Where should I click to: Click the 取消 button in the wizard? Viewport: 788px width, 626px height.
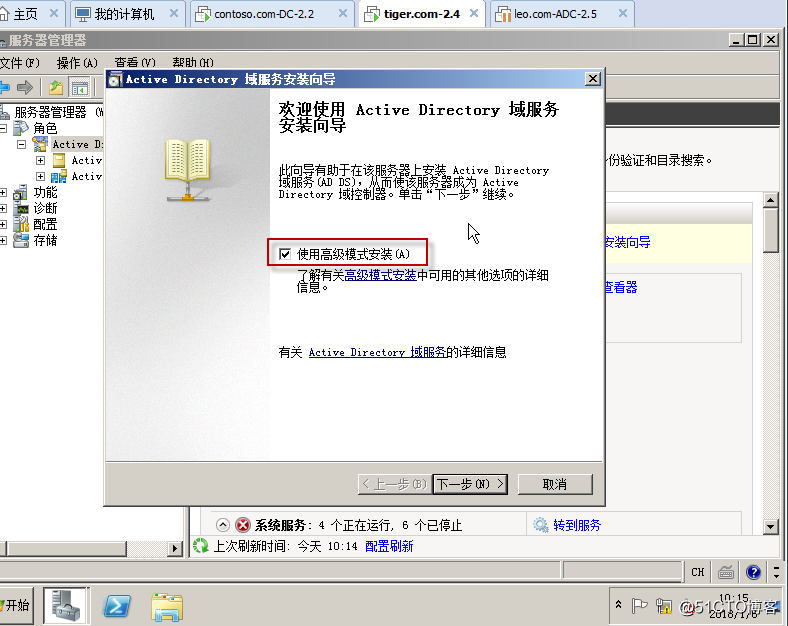pos(555,484)
